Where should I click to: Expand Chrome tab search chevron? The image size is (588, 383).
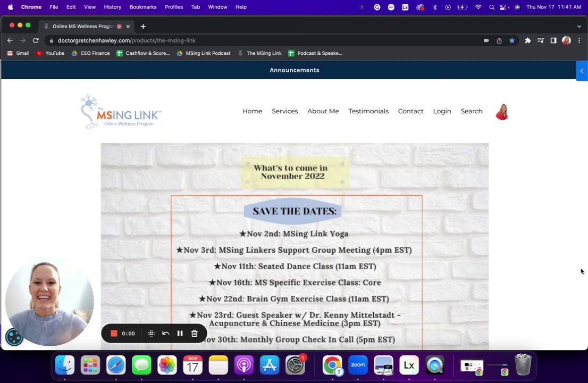[579, 27]
